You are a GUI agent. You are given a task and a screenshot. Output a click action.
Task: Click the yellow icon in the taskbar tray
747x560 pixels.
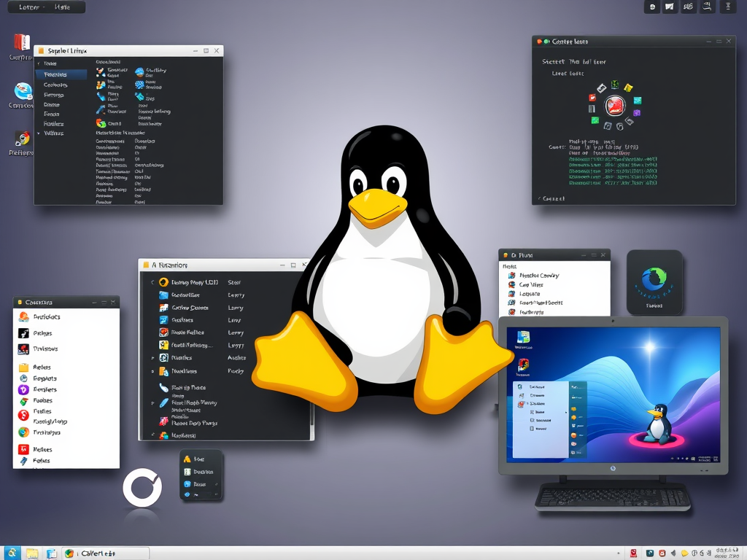pyautogui.click(x=684, y=553)
